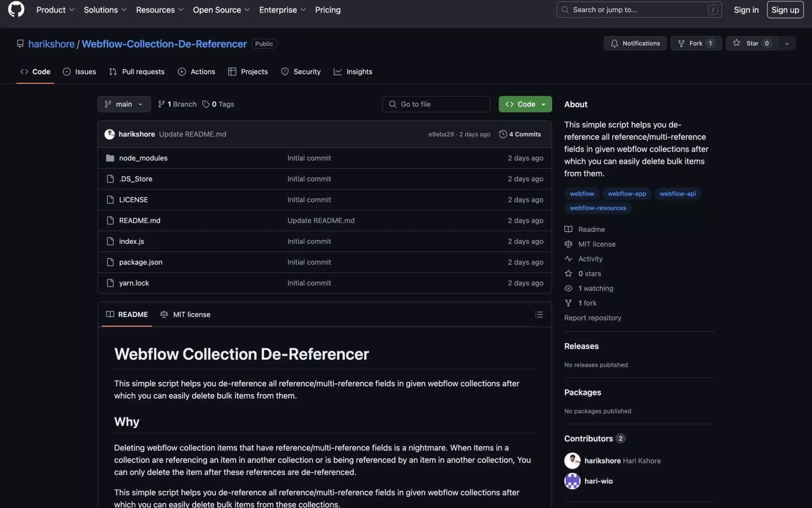Click the Fork icon button
The image size is (812, 508).
point(681,44)
